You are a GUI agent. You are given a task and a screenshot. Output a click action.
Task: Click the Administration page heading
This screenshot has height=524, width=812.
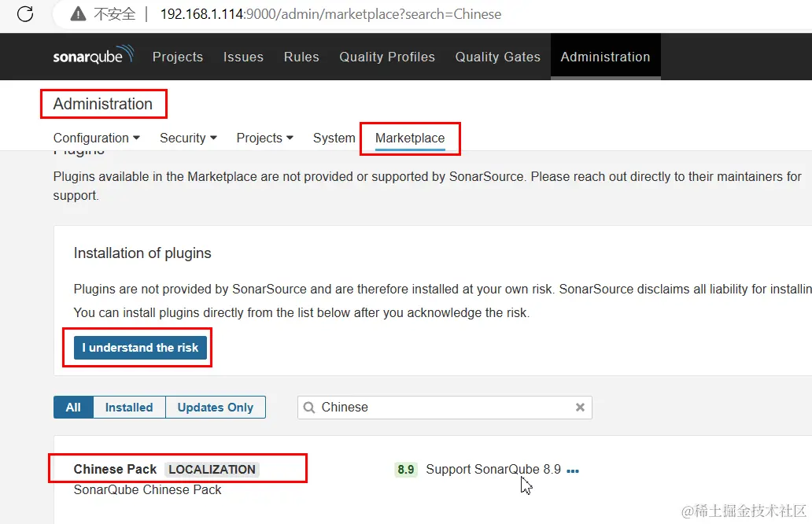[x=103, y=104]
